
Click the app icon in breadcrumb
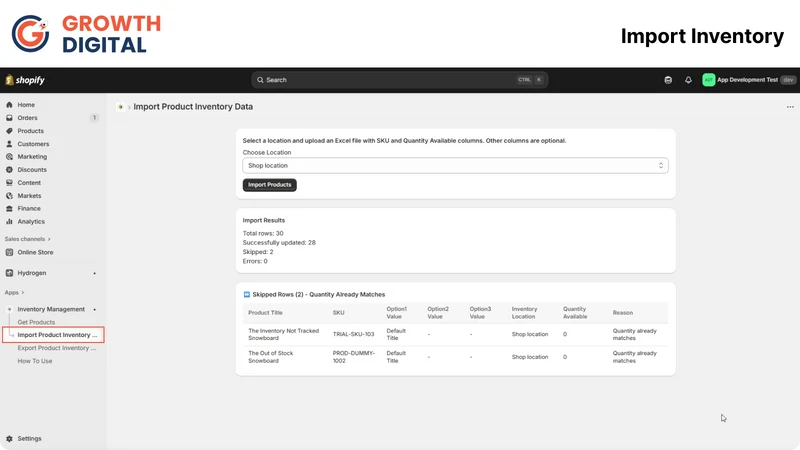120,107
